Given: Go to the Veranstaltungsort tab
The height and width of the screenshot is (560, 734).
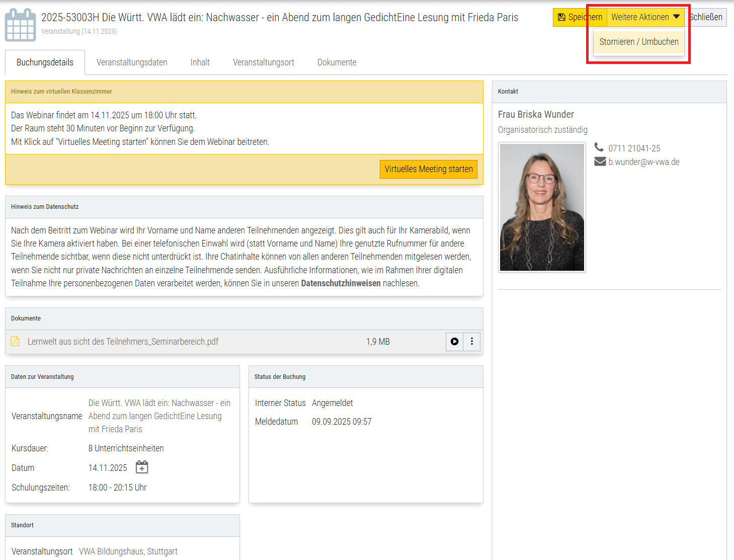Looking at the screenshot, I should (263, 62).
